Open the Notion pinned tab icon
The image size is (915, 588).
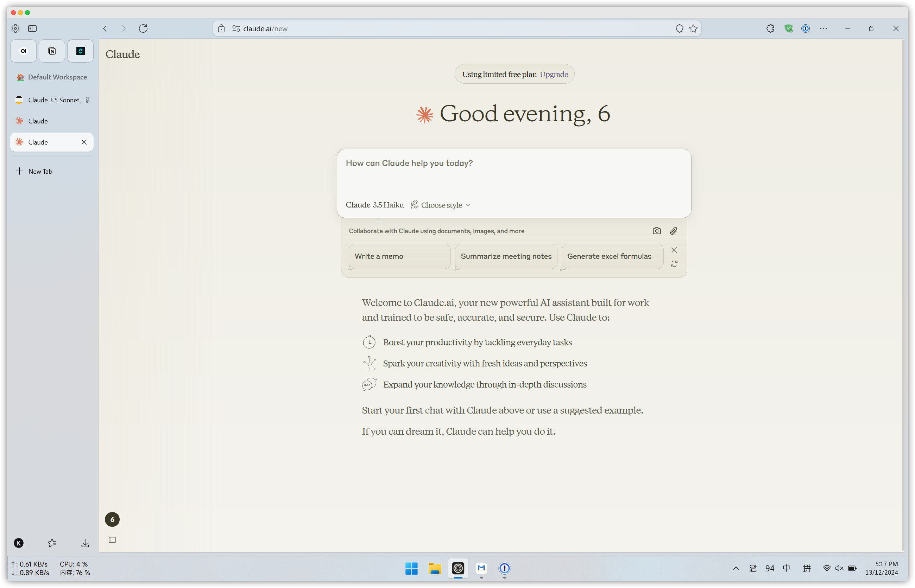pos(52,51)
